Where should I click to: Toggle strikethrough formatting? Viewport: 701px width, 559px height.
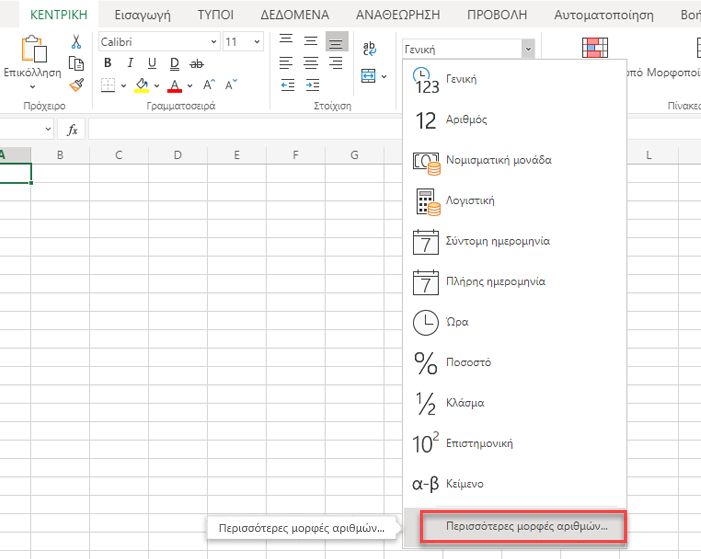(197, 64)
